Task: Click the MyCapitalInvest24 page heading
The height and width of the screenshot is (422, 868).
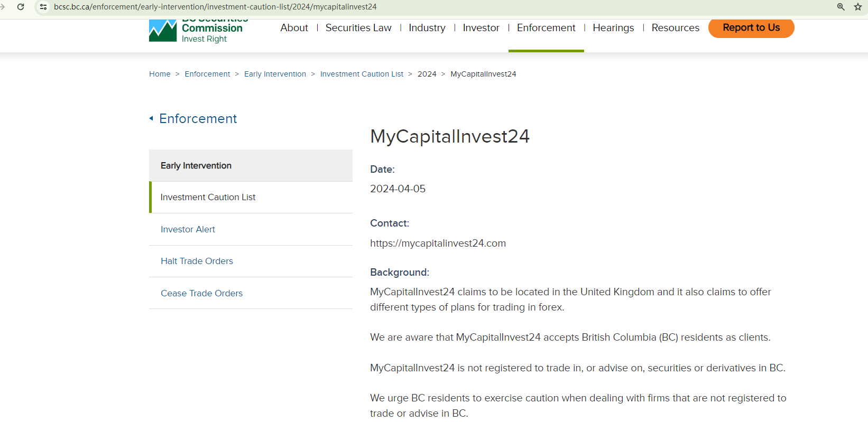Action: [x=450, y=136]
